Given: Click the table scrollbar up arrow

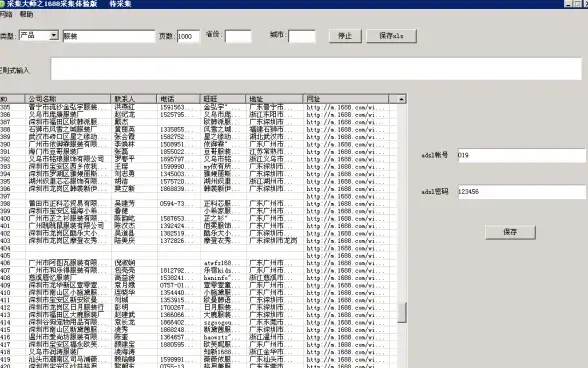Looking at the screenshot, I should tap(401, 99).
